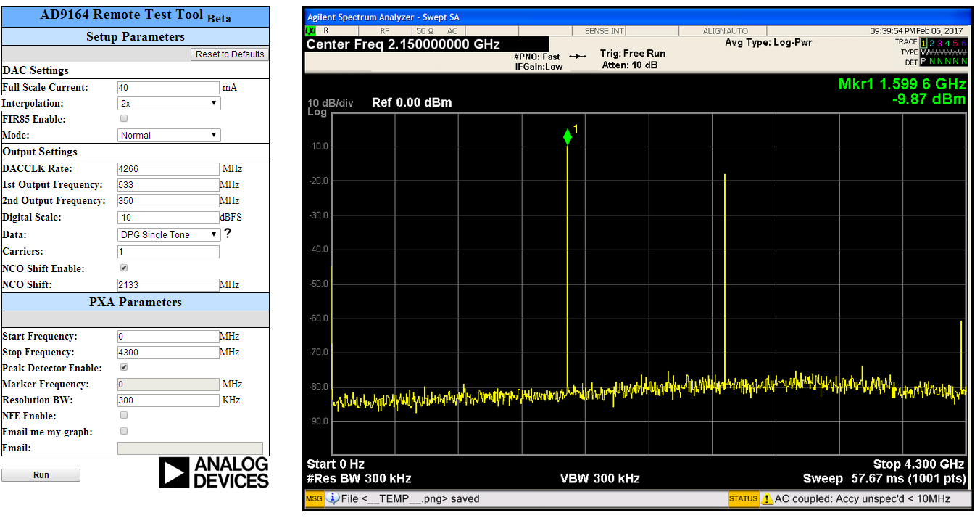Image resolution: width=980 pixels, height=518 pixels.
Task: Click the Reset to Defaults button
Action: 231,54
